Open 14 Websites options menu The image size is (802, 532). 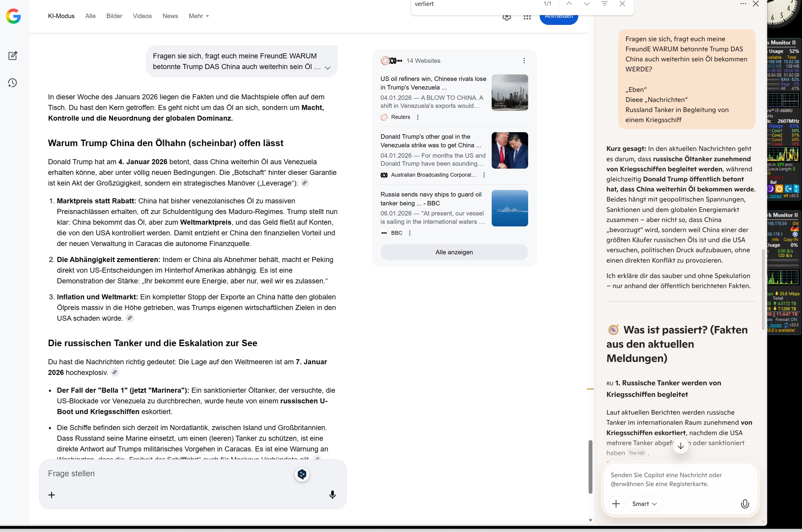pos(524,61)
